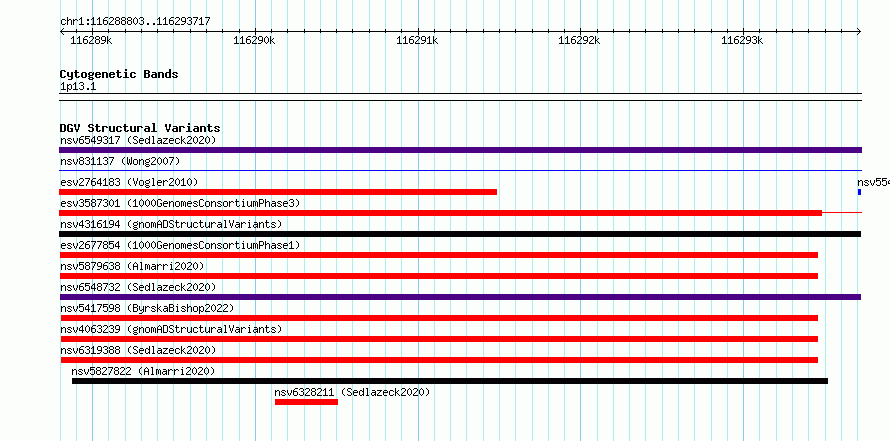The image size is (890, 441).
Task: Open nsv6328211 (Sedlazeck2020) label
Action: [x=352, y=392]
